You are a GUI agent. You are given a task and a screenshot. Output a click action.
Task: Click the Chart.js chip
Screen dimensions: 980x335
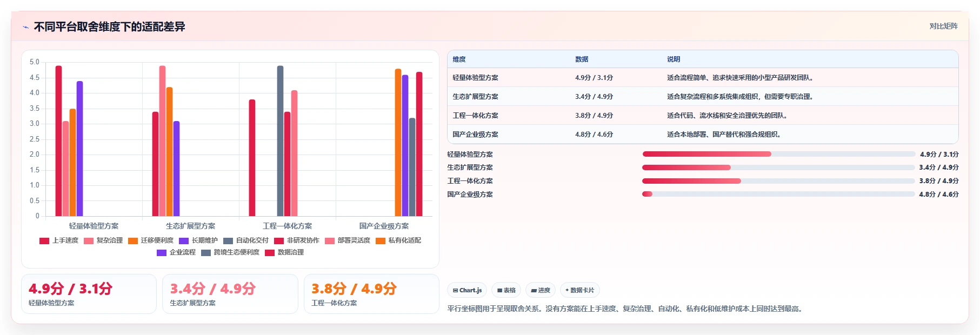(467, 290)
